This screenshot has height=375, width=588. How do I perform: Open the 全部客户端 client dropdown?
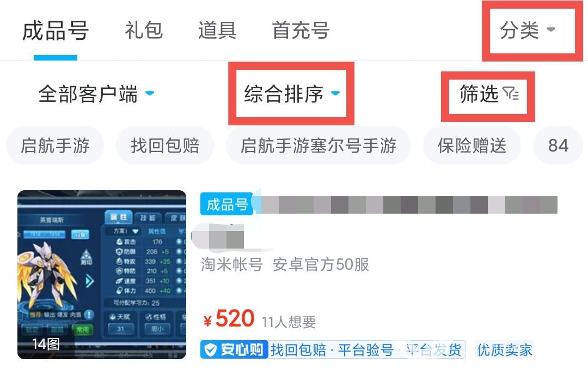[96, 93]
